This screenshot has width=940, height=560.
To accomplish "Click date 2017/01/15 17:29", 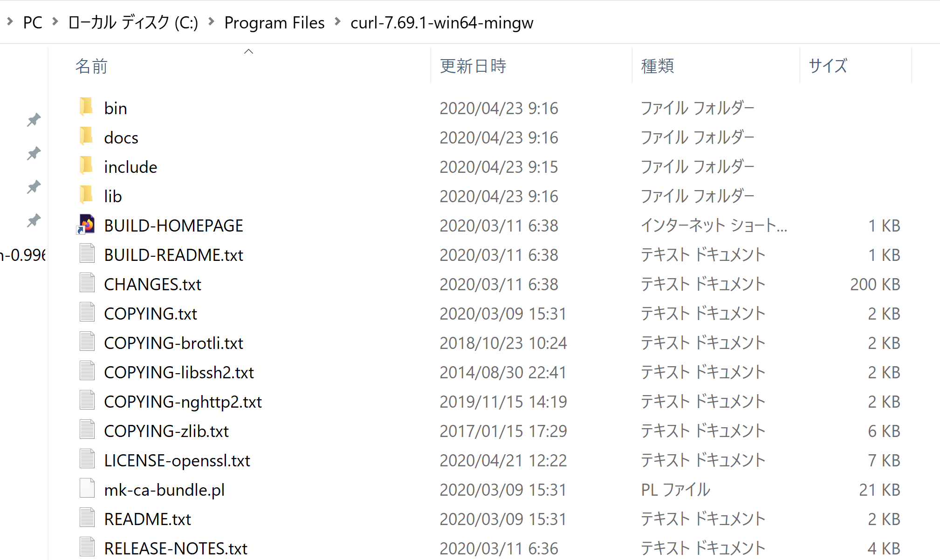I will coord(503,431).
